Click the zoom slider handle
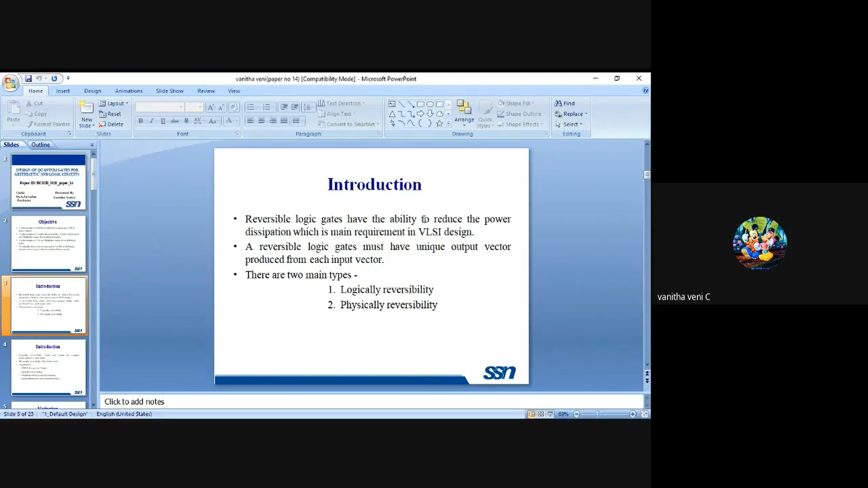 pyautogui.click(x=597, y=414)
